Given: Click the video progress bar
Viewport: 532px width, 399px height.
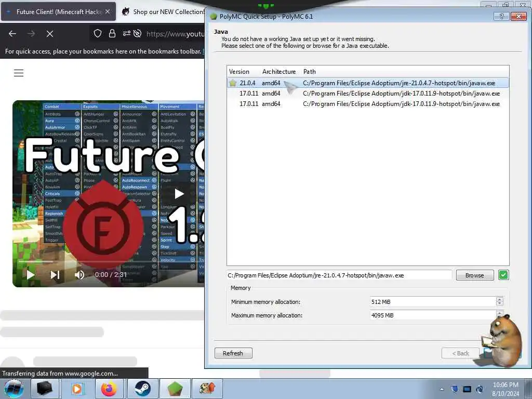Looking at the screenshot, I should tap(111, 262).
